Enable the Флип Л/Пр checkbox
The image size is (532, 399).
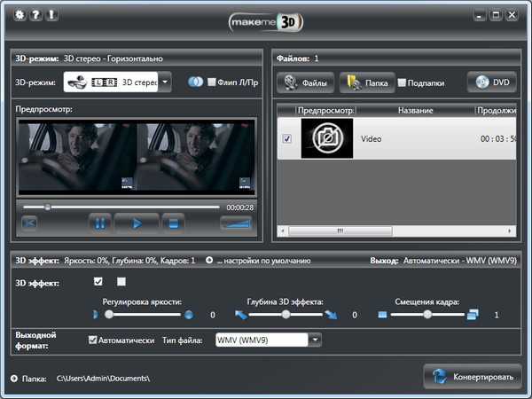coord(211,82)
